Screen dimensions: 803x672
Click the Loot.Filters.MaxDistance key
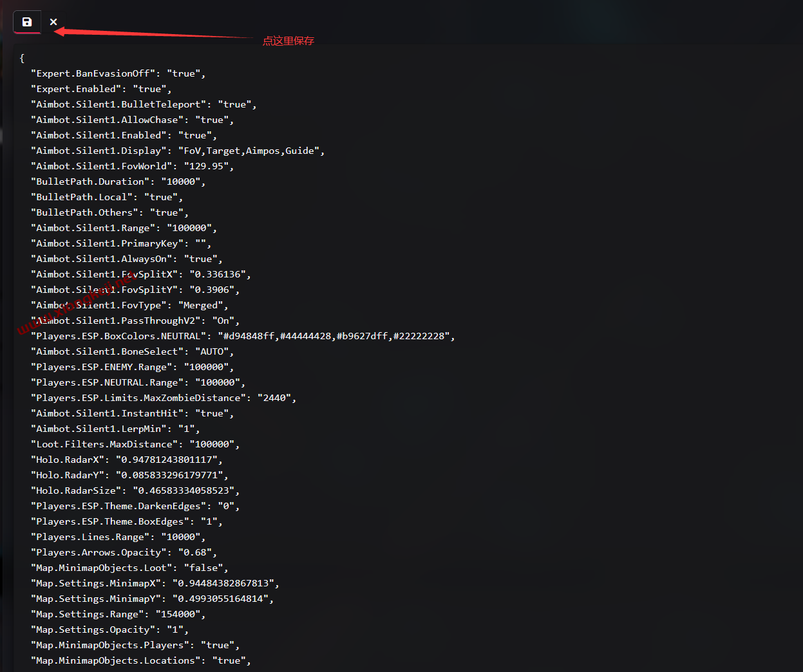pos(104,444)
